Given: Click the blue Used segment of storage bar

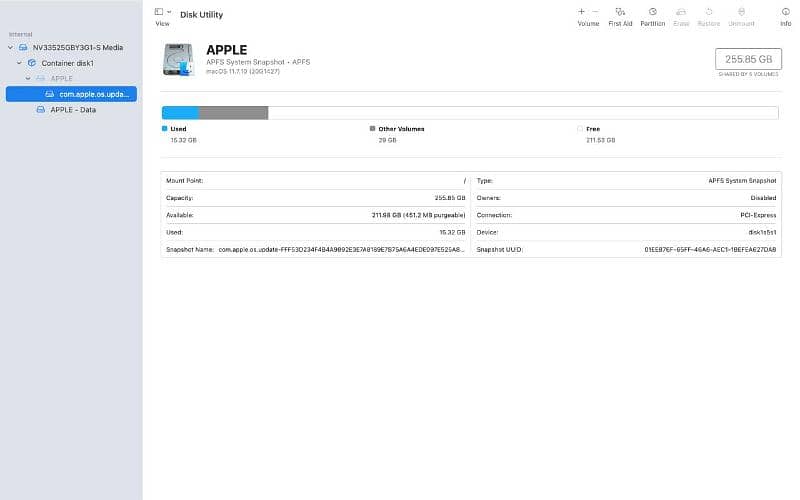Looking at the screenshot, I should [180, 112].
